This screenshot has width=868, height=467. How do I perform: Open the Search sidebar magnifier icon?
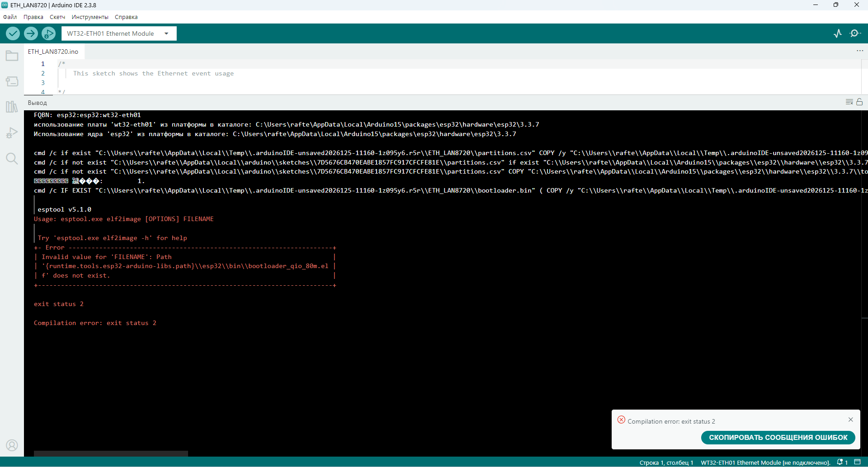[x=12, y=159]
